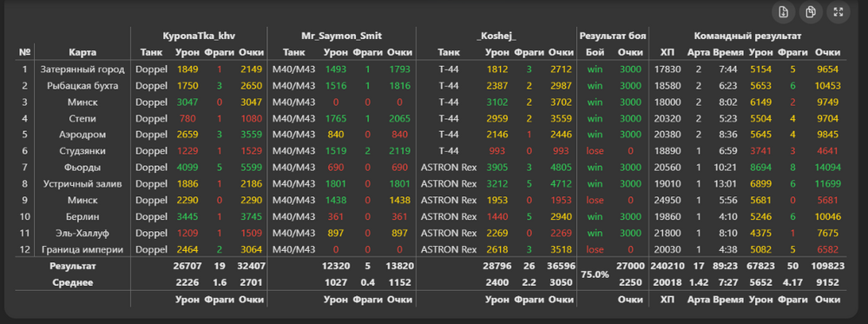
Task: Click the Результат summary row label
Action: click(x=73, y=267)
